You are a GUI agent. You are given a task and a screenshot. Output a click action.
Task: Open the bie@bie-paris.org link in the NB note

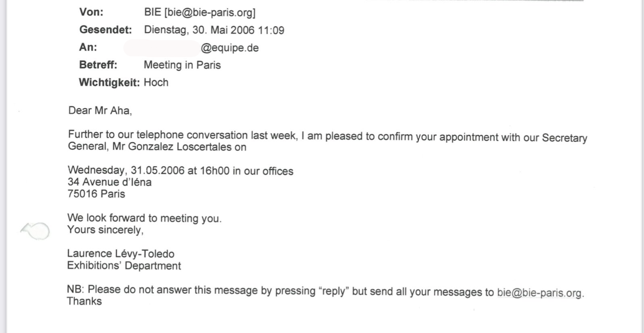tap(540, 292)
